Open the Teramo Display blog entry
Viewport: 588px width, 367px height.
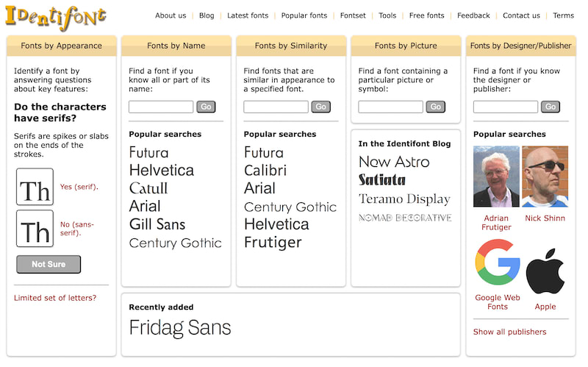click(x=404, y=199)
